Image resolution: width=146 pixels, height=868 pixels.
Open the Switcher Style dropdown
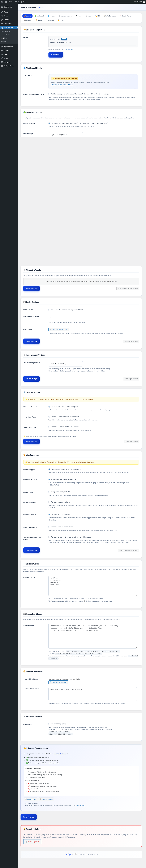coord(66,135)
